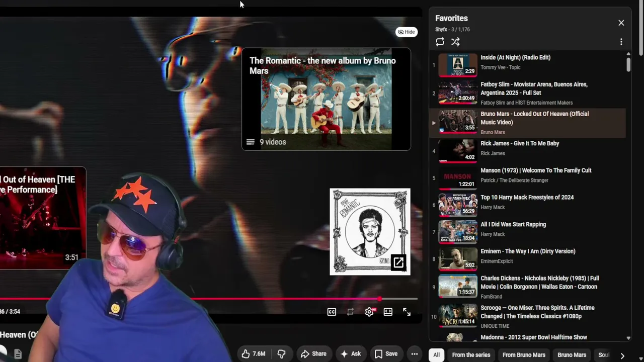Open the Eminem 5:02 thumbnail
Image resolution: width=644 pixels, height=362 pixels.
458,259
